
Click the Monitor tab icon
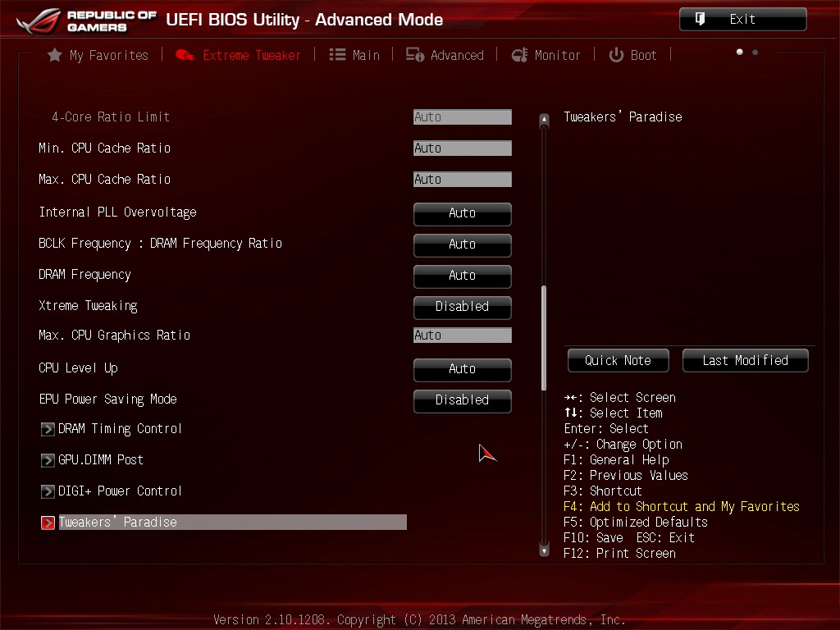point(519,55)
